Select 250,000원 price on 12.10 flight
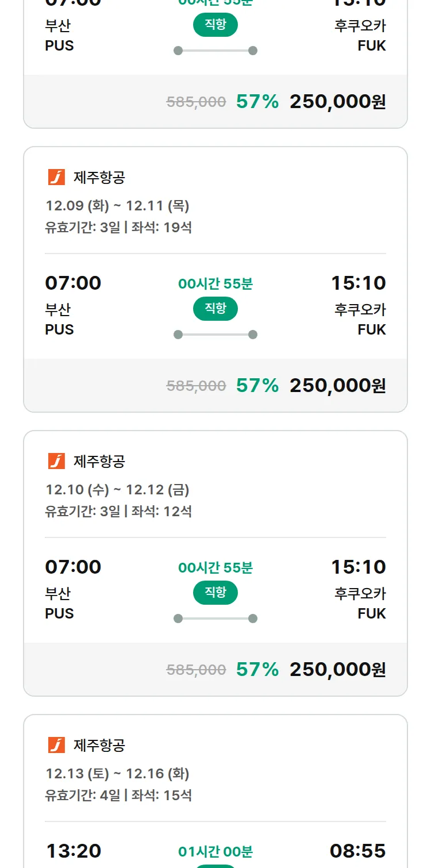Viewport: 431px width, 868px height. [x=337, y=670]
